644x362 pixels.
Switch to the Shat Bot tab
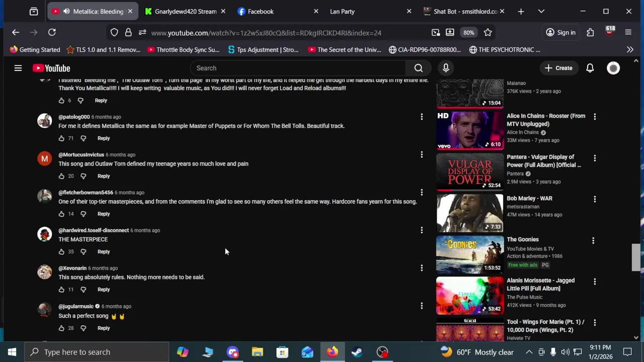click(463, 11)
